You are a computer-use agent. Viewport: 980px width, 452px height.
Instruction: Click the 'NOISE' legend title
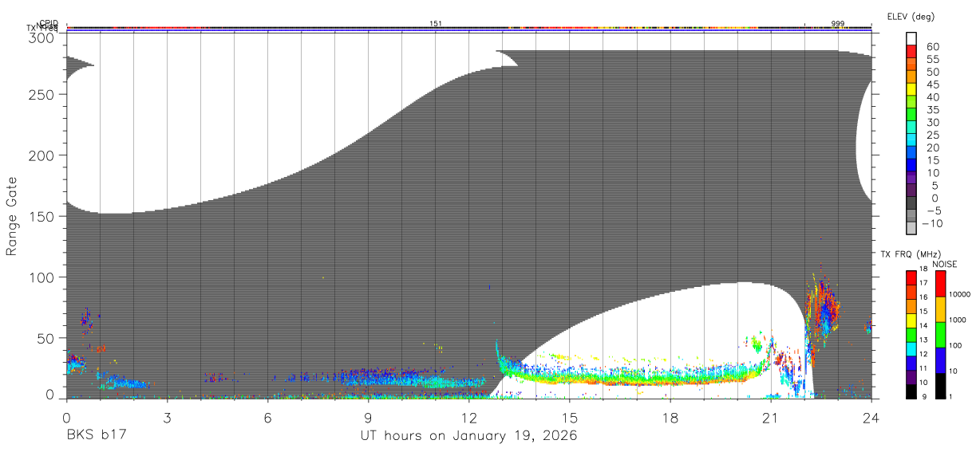pyautogui.click(x=944, y=264)
